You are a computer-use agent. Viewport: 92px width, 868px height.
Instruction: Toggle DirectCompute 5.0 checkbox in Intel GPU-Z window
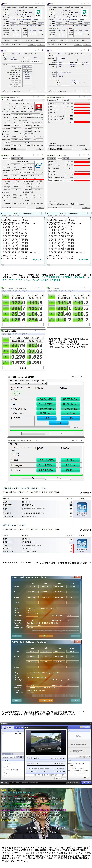point(32,204)
